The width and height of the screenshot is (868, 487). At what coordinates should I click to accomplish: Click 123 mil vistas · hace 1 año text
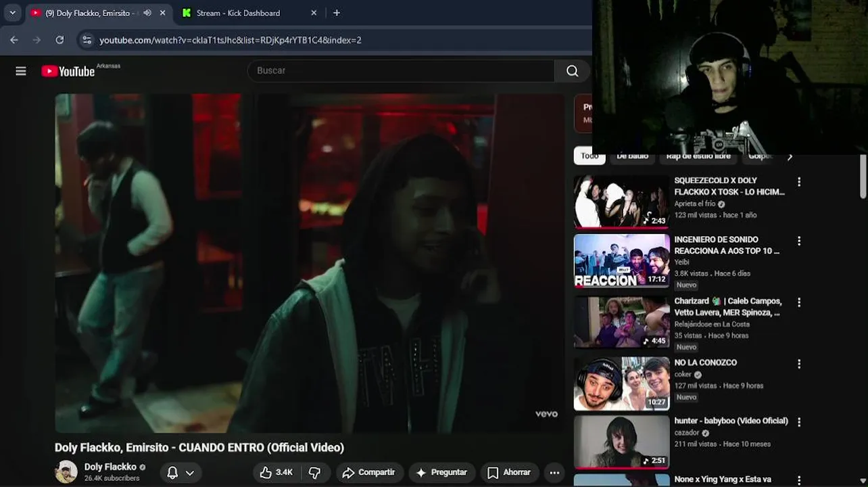[x=715, y=215]
